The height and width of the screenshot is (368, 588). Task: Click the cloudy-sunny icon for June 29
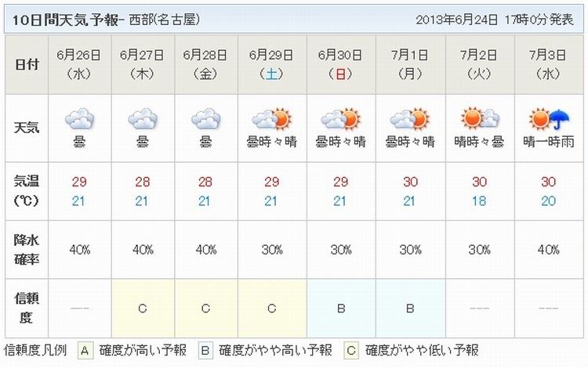pyautogui.click(x=272, y=119)
